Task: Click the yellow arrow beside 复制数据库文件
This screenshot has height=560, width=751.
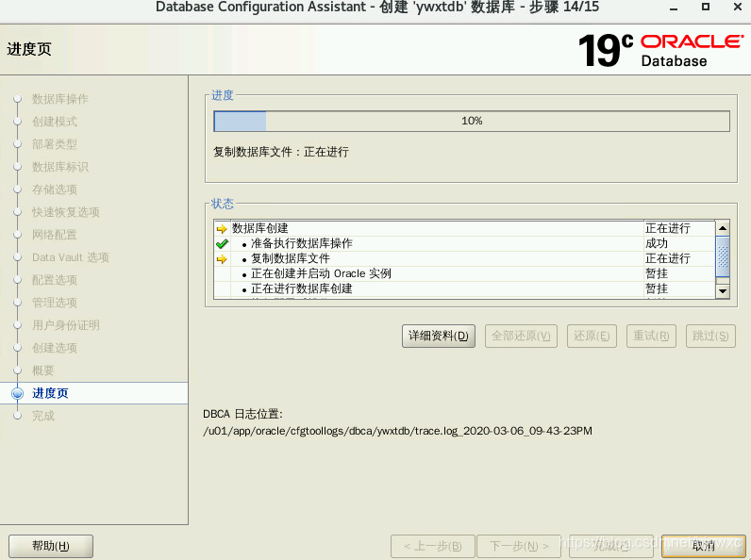Action: click(222, 259)
